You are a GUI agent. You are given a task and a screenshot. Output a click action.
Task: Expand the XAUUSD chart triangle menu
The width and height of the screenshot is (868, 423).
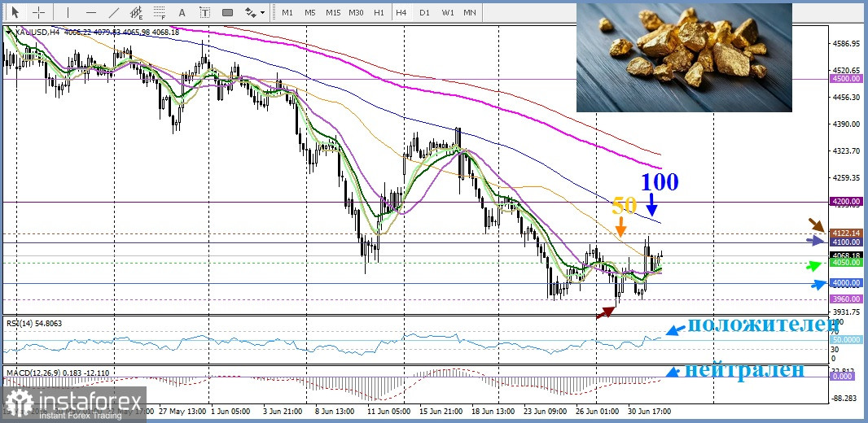[8, 33]
